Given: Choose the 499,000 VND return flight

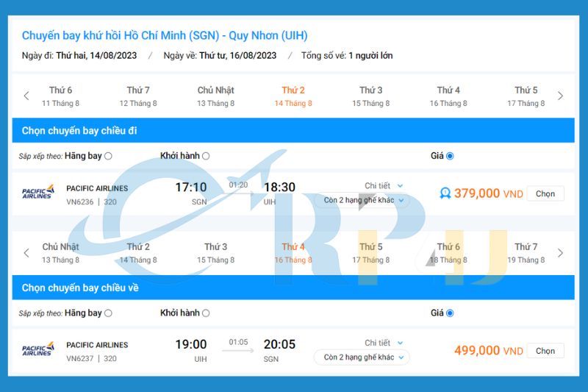Looking at the screenshot, I should pyautogui.click(x=545, y=351).
